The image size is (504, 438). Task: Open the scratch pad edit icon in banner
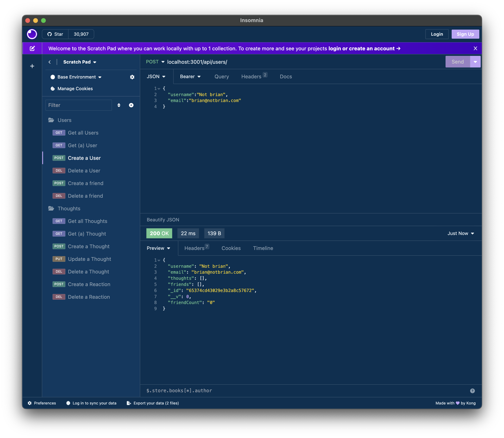pyautogui.click(x=32, y=48)
